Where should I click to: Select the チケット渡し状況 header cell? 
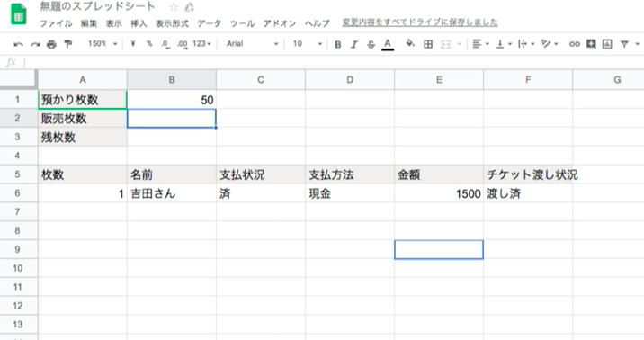click(x=528, y=174)
